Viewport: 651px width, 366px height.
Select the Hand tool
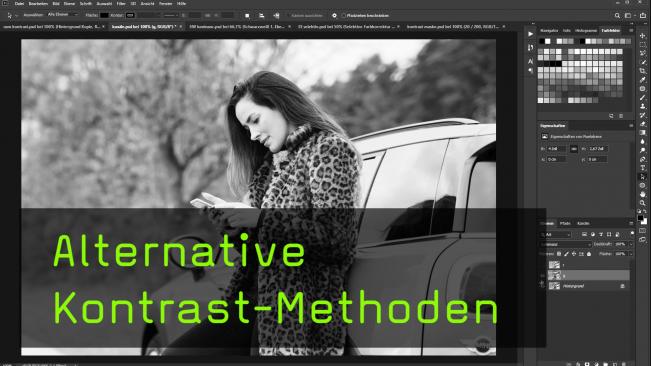[x=643, y=194]
